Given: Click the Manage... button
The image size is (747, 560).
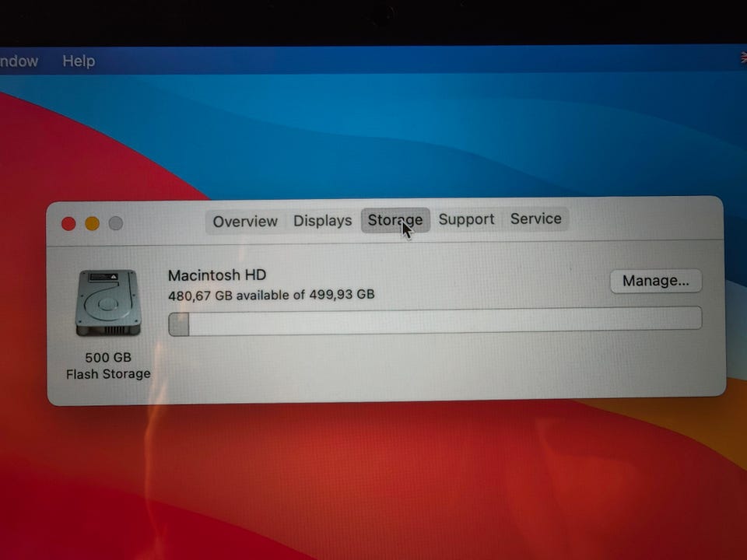Looking at the screenshot, I should [x=655, y=281].
